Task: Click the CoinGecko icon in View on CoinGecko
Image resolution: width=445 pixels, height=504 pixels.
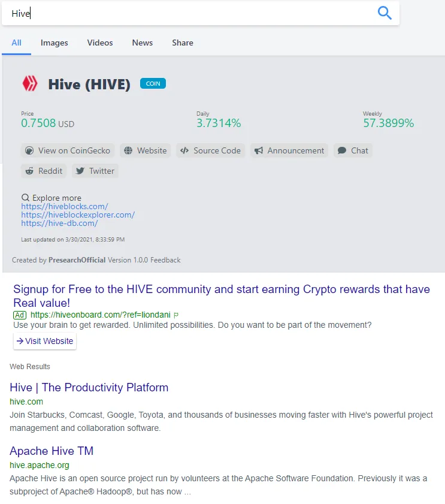Action: [x=29, y=151]
